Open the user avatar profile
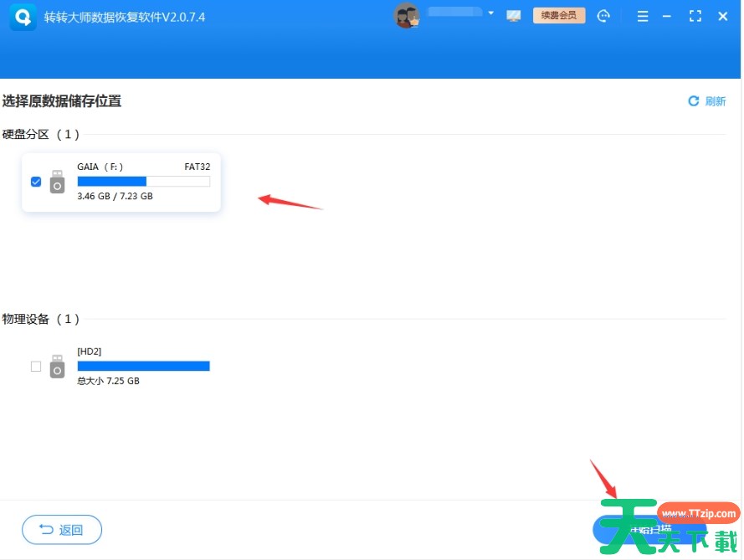This screenshot has height=560, width=744. 407,16
